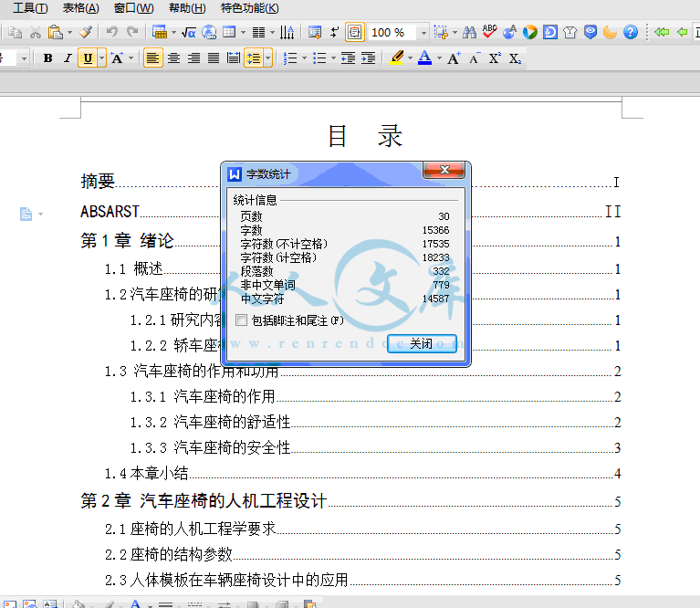Toggle Underline formatting
Viewport: 700px width, 608px height.
88,58
